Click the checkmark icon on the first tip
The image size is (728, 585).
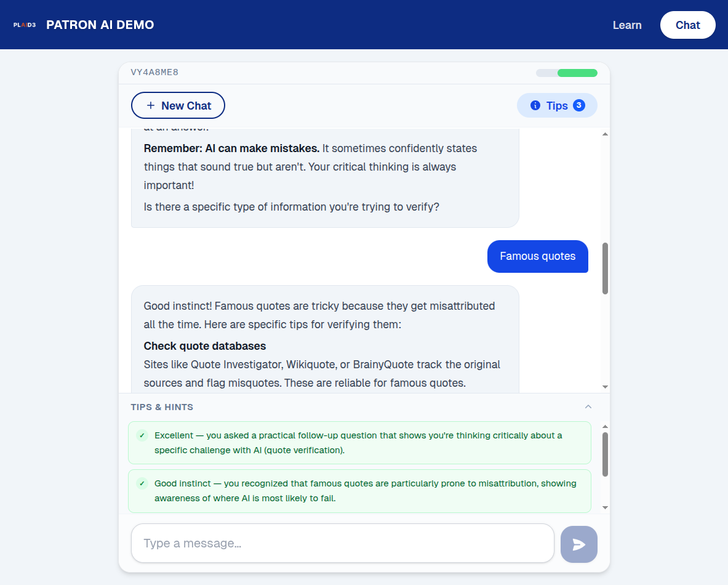click(141, 435)
